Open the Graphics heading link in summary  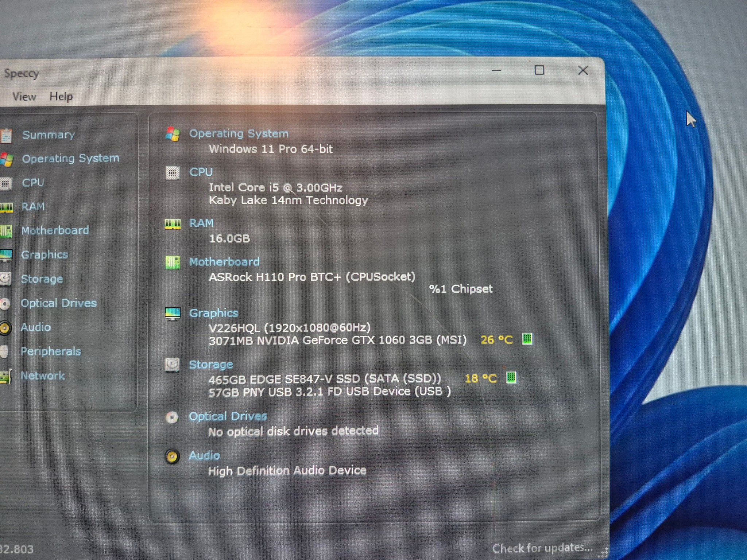click(214, 313)
